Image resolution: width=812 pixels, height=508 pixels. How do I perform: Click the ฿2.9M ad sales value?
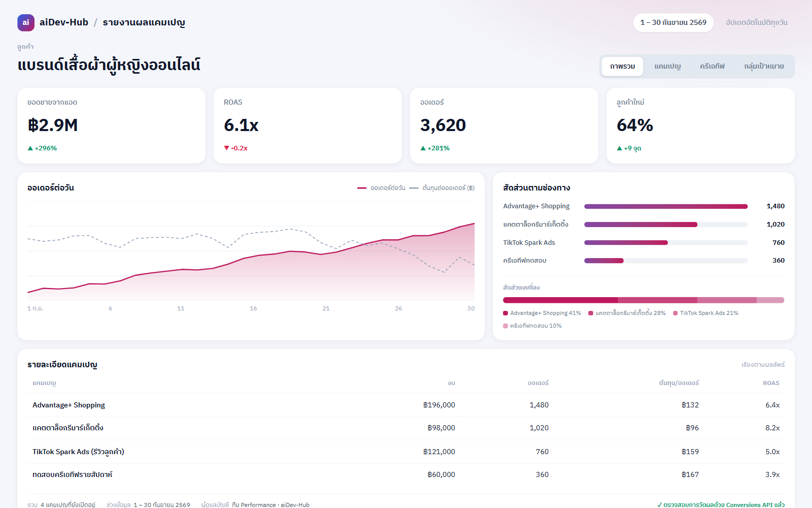coord(53,125)
